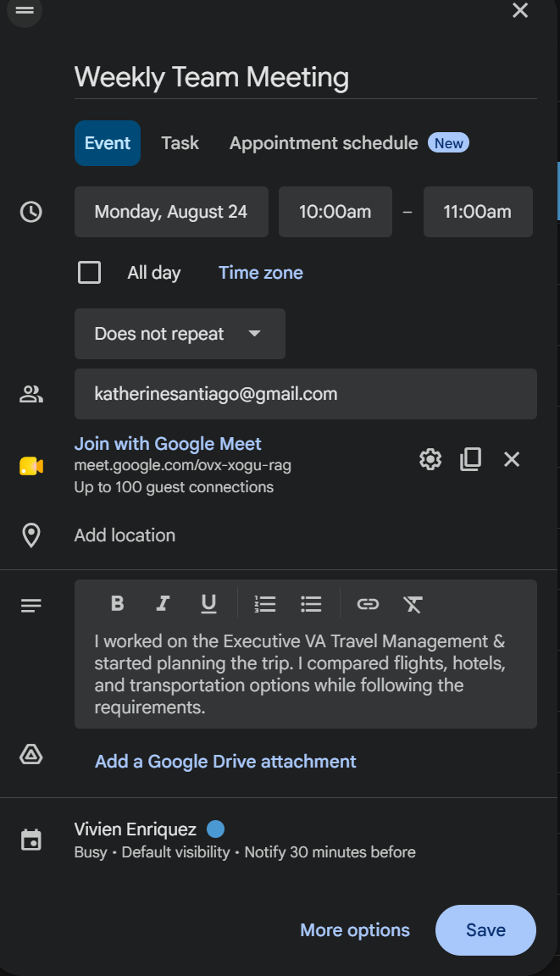Toggle bold formatting in description
560x976 pixels.
(x=117, y=604)
